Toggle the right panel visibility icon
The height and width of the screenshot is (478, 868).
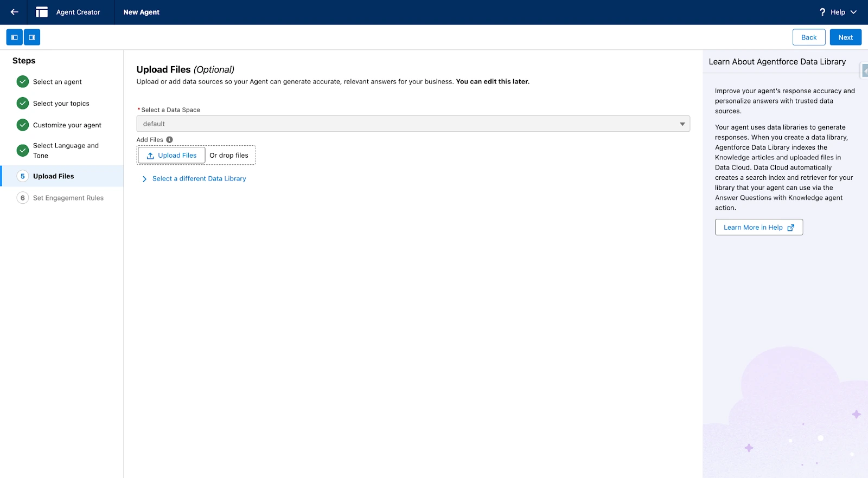pyautogui.click(x=32, y=37)
